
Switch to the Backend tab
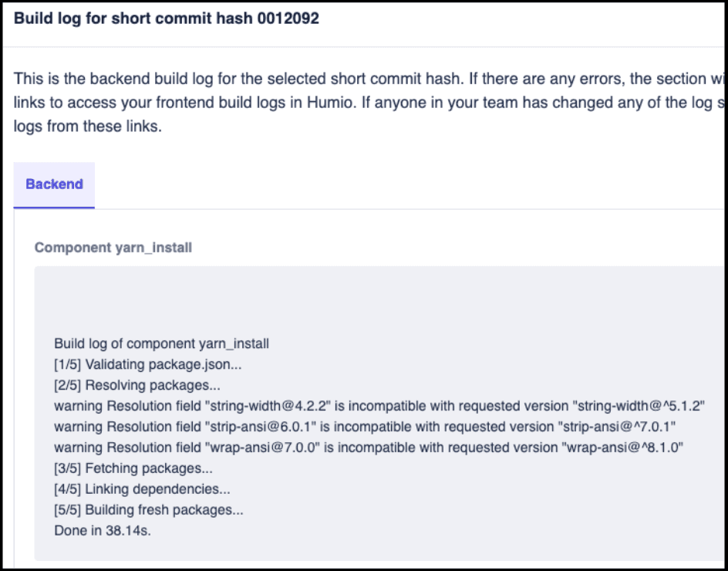pos(54,184)
